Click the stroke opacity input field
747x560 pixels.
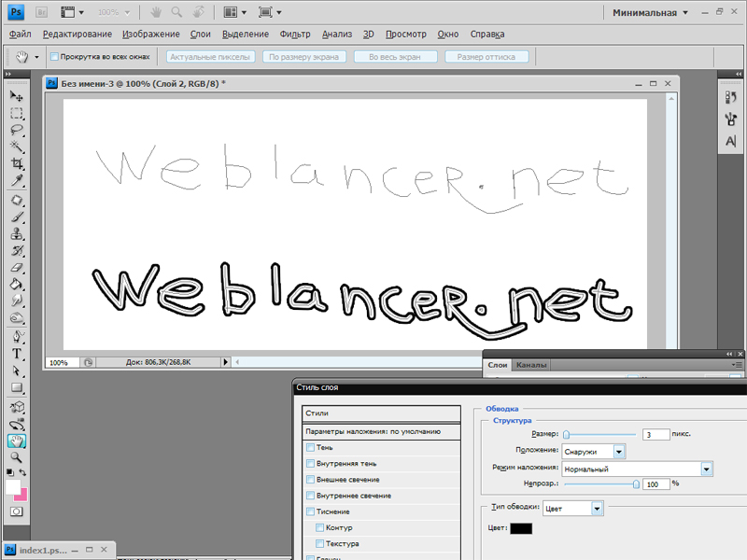coord(656,484)
